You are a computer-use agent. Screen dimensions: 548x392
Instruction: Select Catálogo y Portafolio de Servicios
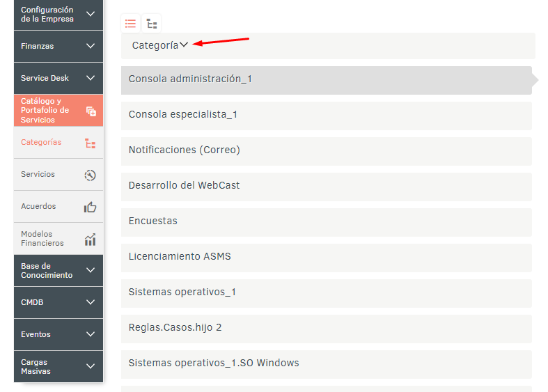coord(58,111)
